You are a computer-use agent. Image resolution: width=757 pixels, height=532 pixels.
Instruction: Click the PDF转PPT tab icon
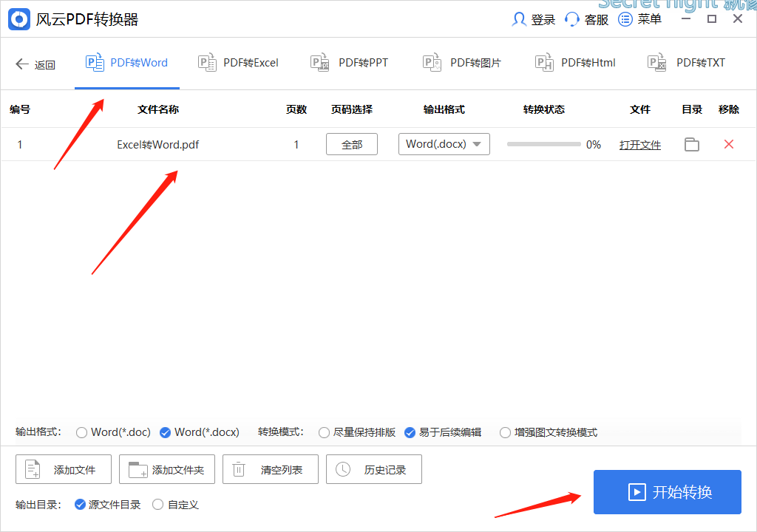[319, 62]
